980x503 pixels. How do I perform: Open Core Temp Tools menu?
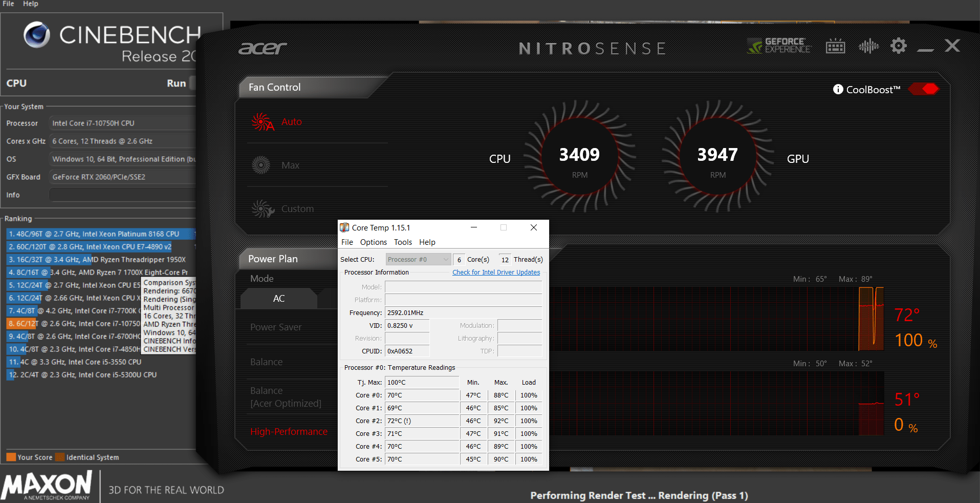(403, 242)
